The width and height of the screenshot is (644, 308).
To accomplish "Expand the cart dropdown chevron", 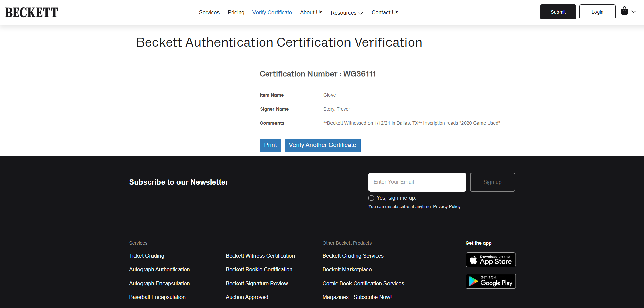I will [x=634, y=12].
